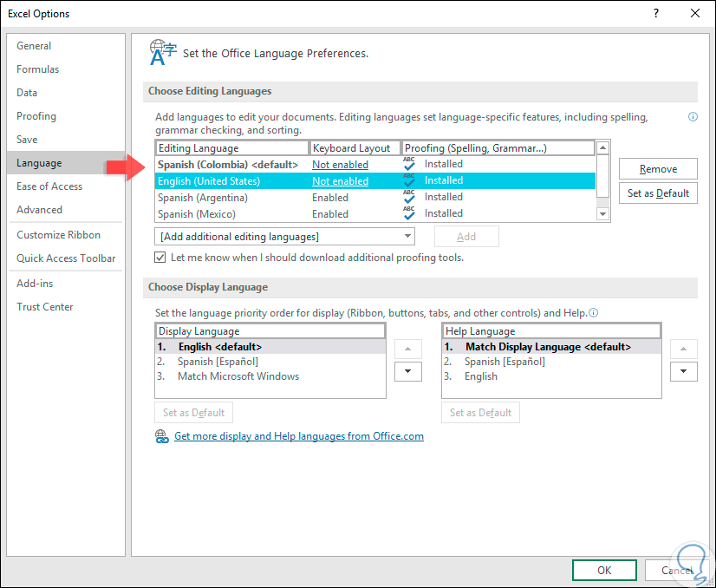Click the Remove button
716x588 pixels.
658,169
